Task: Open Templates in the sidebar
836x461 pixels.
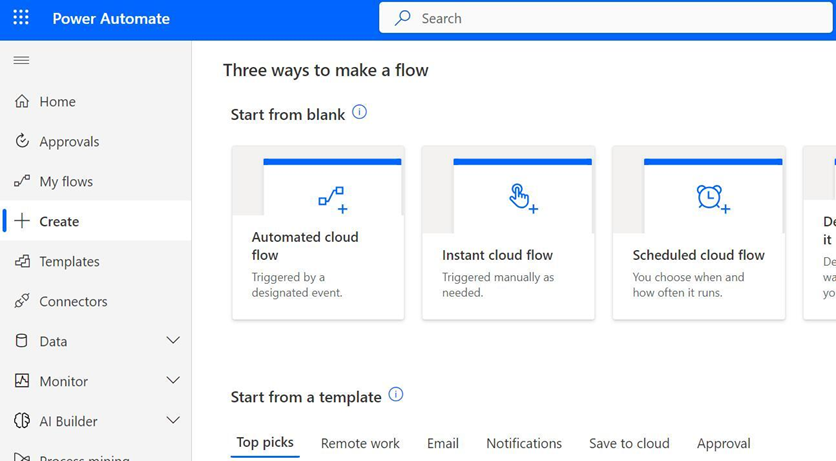Action: (x=96, y=261)
